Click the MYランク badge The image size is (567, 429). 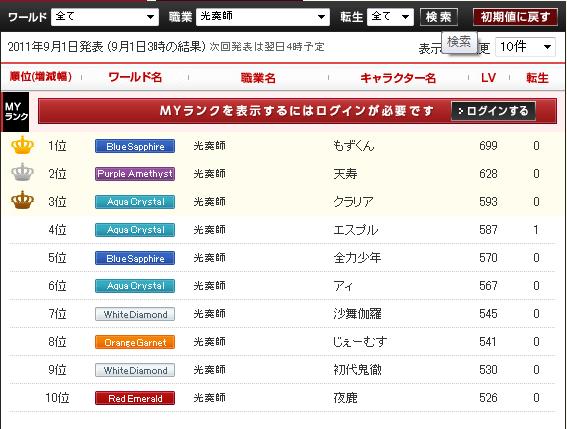pyautogui.click(x=16, y=111)
